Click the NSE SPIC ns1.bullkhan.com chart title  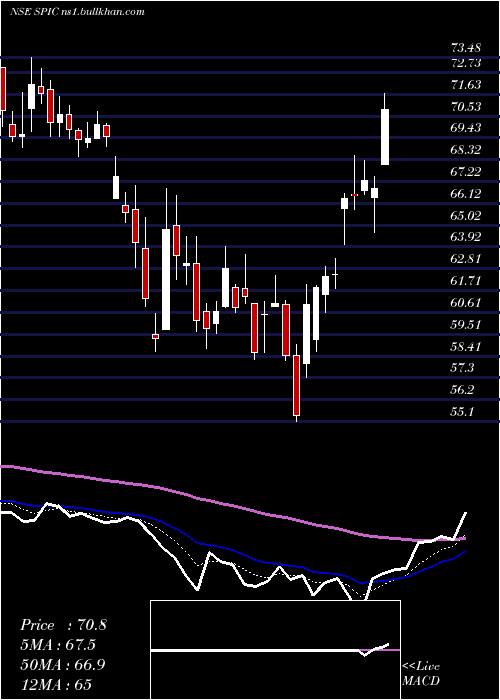pyautogui.click(x=77, y=12)
